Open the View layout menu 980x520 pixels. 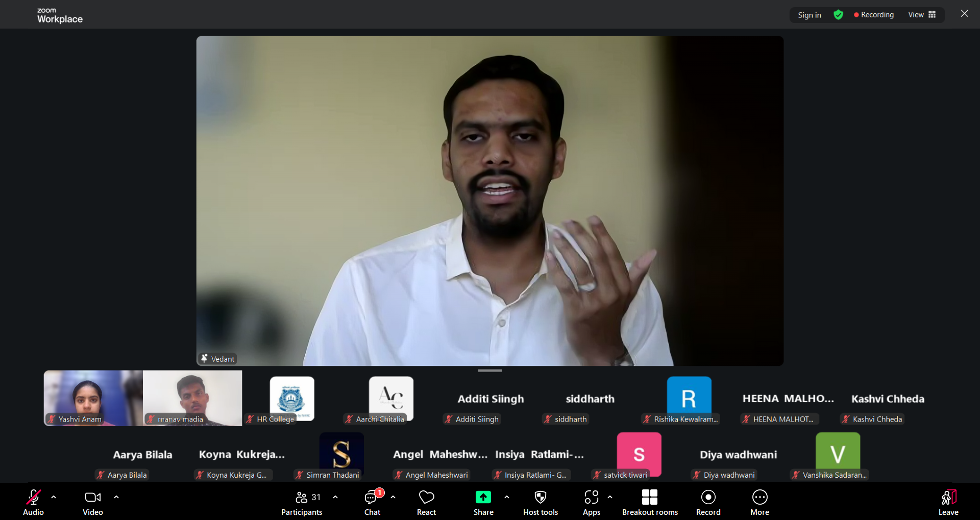tap(921, 15)
